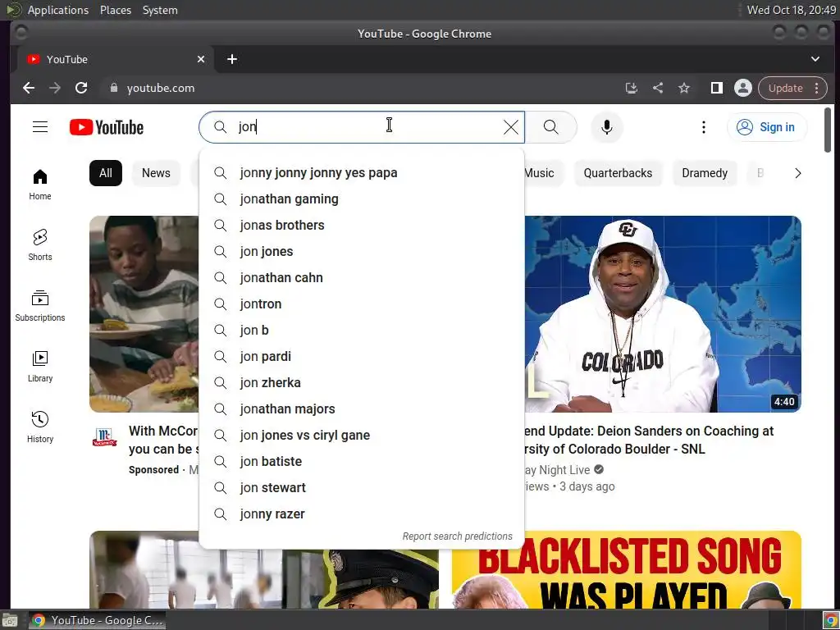Close the YouTube tab
The width and height of the screenshot is (840, 630).
[x=201, y=59]
